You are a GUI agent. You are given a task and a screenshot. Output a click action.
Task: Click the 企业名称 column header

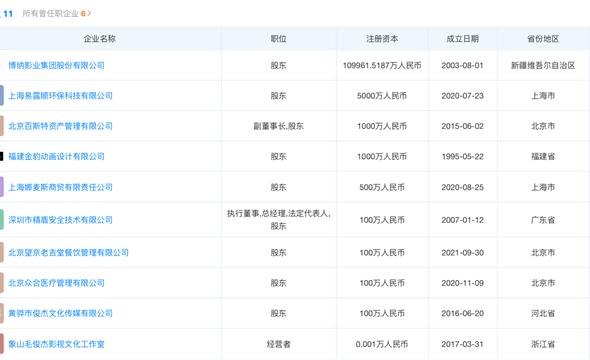coord(99,38)
